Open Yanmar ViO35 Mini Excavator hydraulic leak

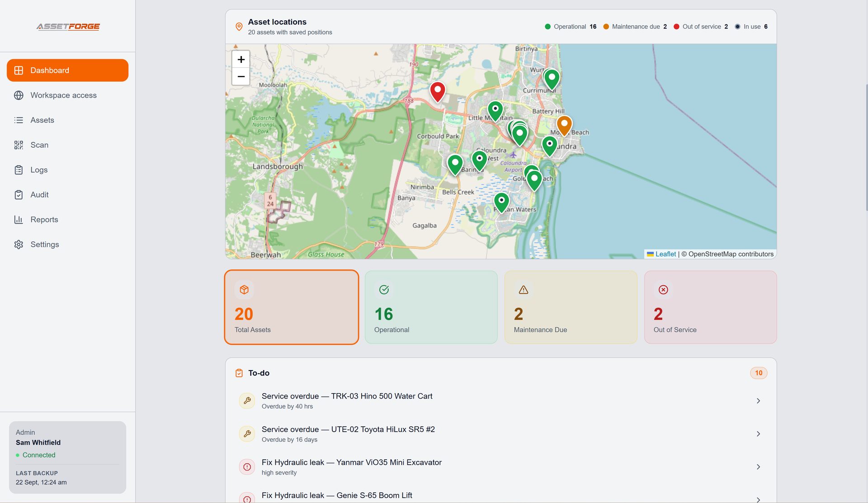point(500,467)
